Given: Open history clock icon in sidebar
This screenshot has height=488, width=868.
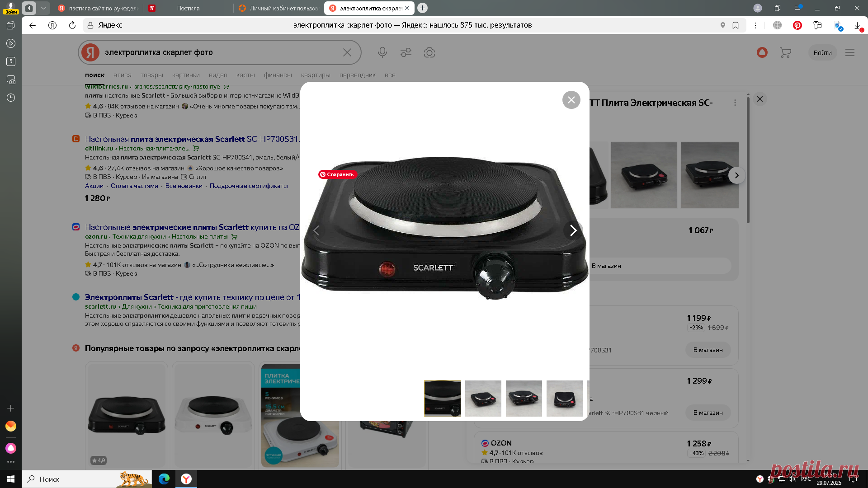Looking at the screenshot, I should coord(11,98).
